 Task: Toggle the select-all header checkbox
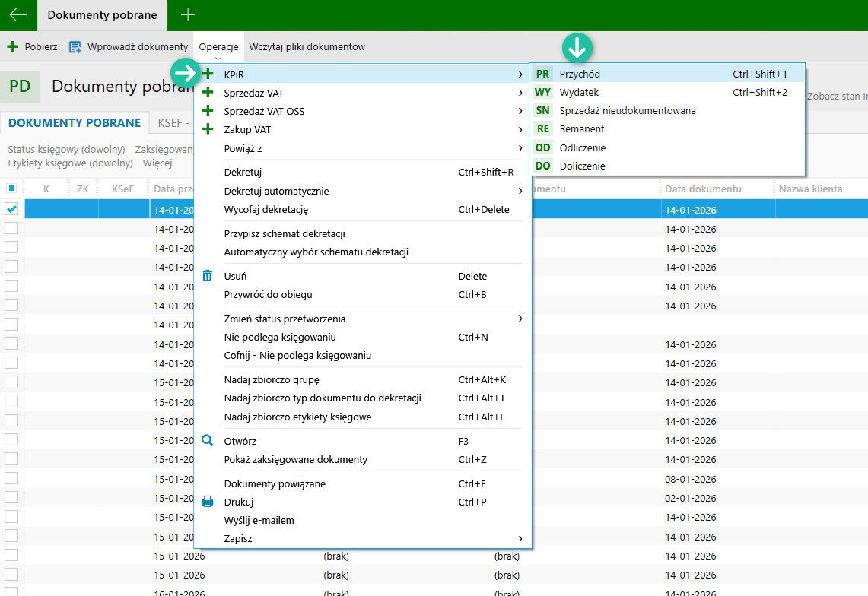click(11, 189)
